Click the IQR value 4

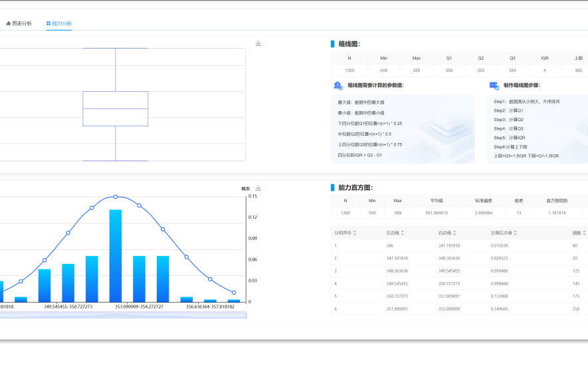point(545,70)
